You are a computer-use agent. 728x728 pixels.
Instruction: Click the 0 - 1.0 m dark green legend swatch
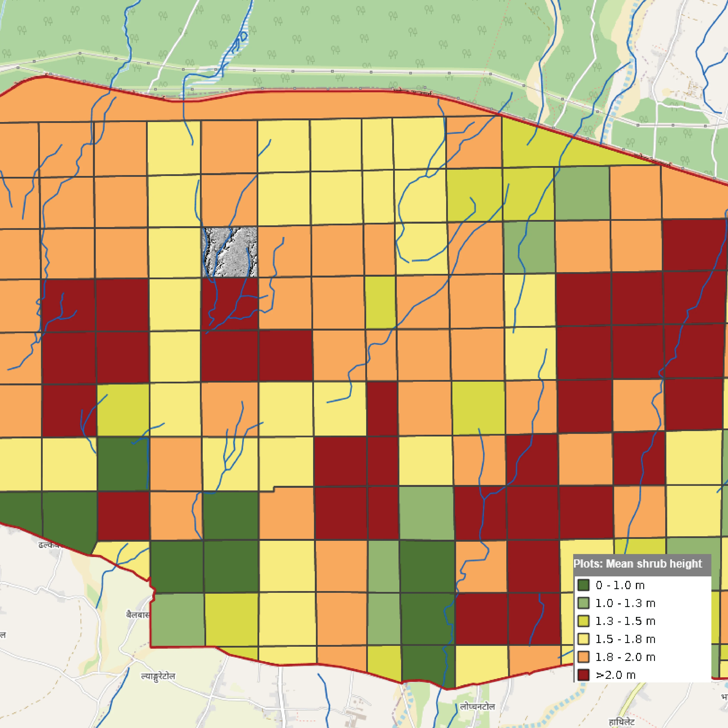tap(583, 585)
